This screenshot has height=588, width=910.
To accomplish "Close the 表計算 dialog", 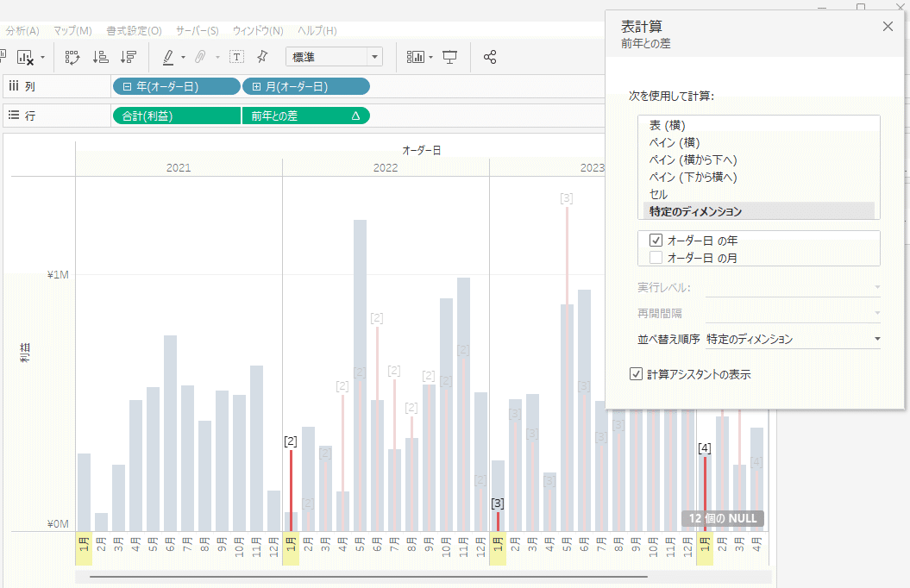I will [x=888, y=26].
